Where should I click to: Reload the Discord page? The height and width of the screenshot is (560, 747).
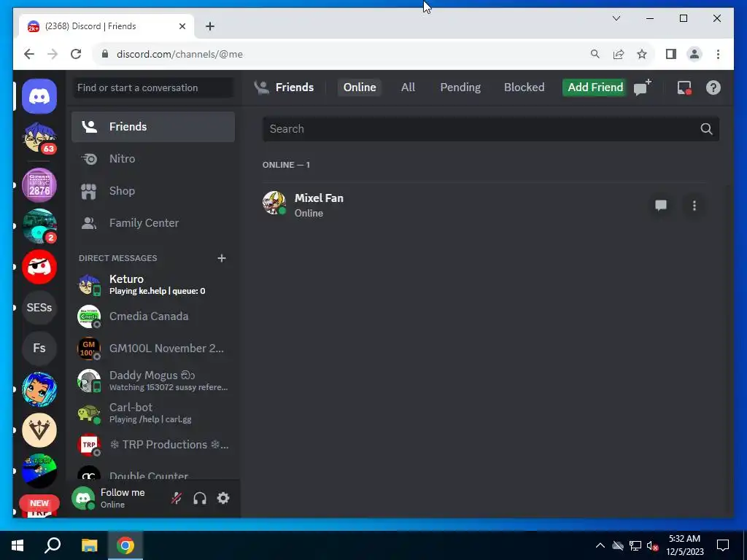pos(76,54)
